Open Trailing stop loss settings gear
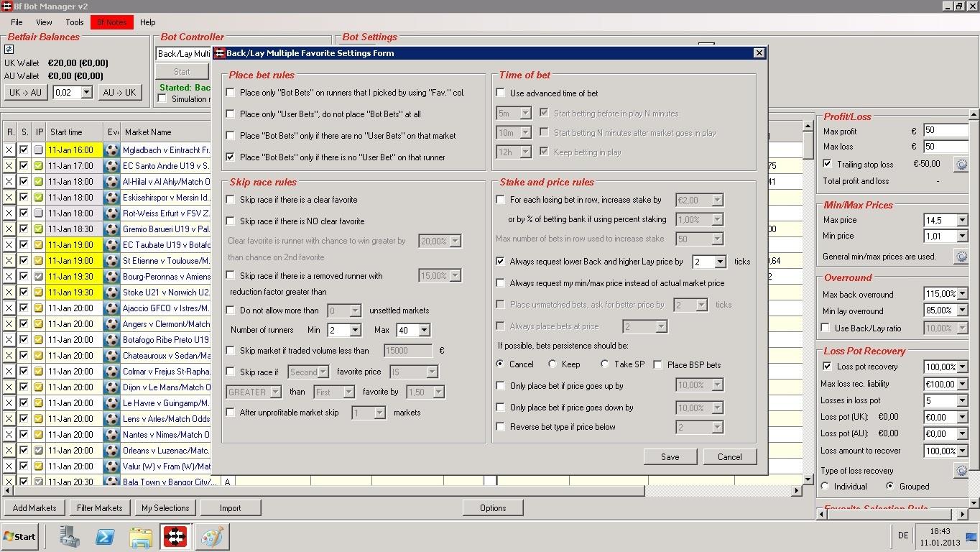 coord(961,165)
